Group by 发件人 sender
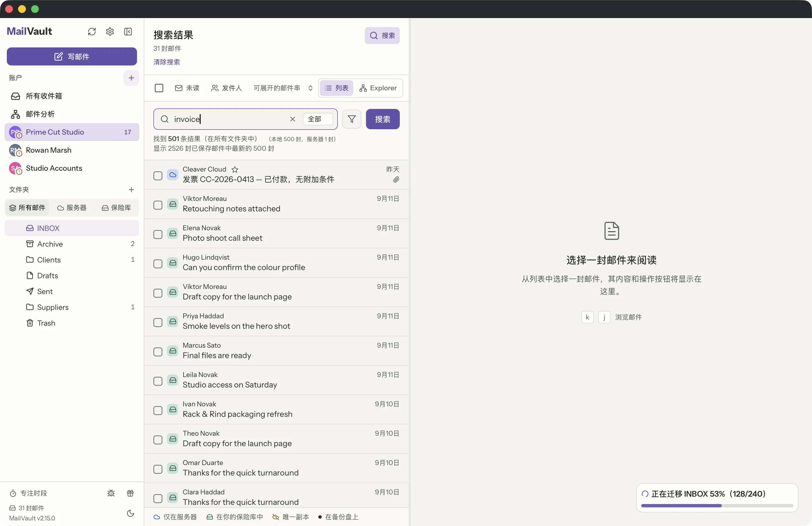The height and width of the screenshot is (526, 812). [x=226, y=88]
